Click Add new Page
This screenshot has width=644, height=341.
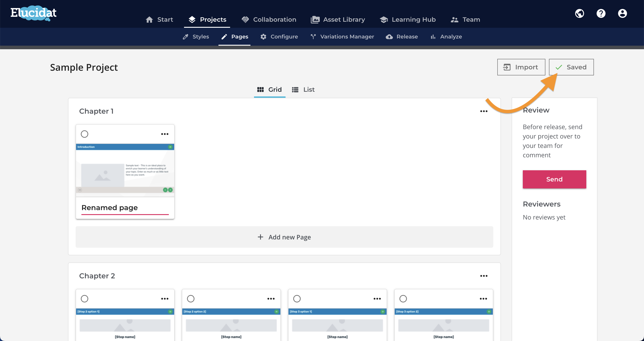point(284,237)
